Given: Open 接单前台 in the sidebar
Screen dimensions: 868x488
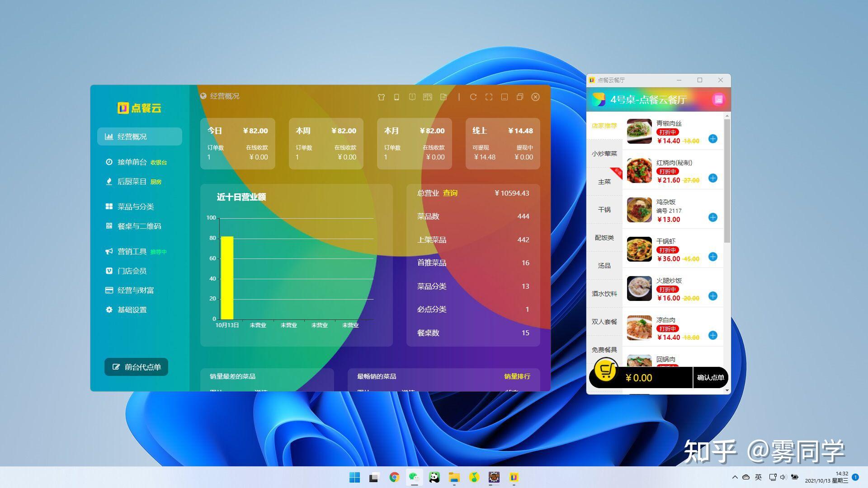Looking at the screenshot, I should pyautogui.click(x=132, y=162).
